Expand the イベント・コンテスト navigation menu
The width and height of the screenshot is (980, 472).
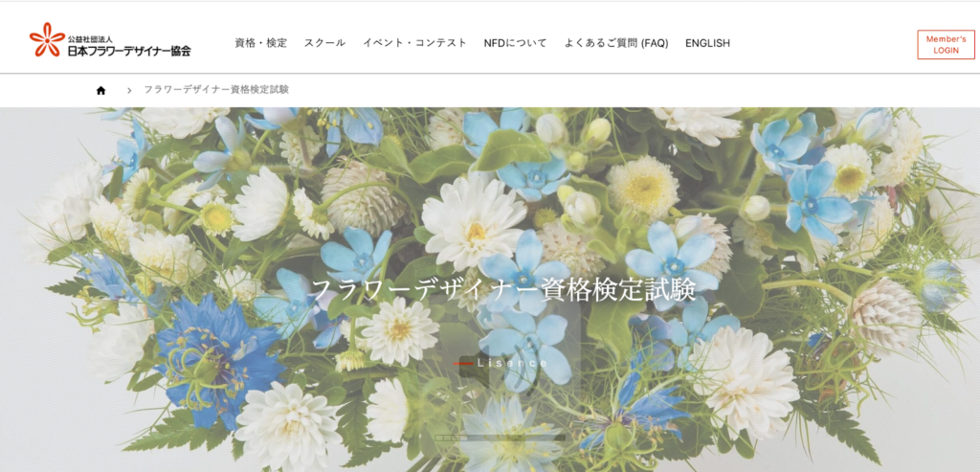pyautogui.click(x=414, y=43)
